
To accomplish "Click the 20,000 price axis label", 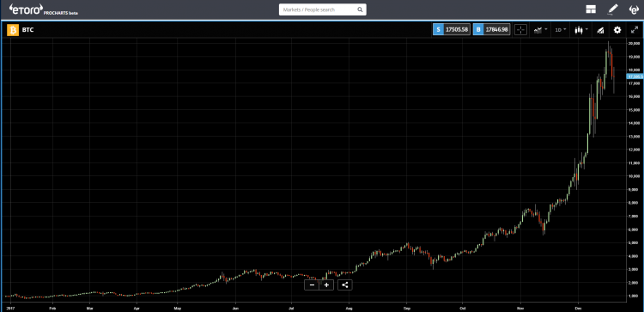I will [635, 43].
